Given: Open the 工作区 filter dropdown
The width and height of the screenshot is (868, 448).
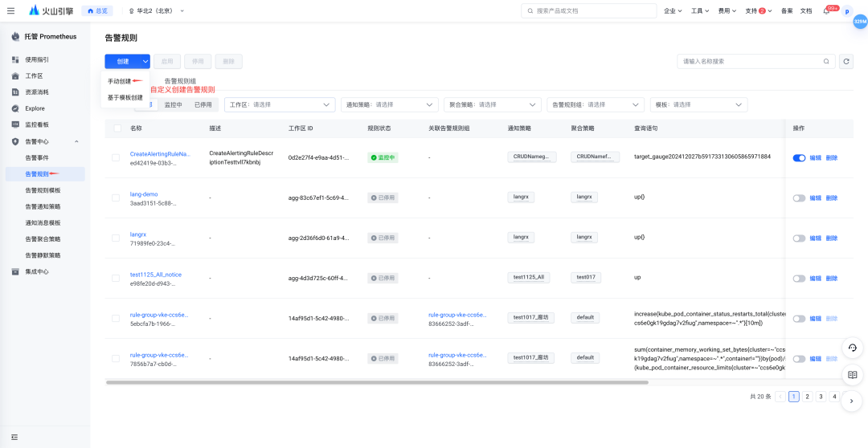Looking at the screenshot, I should 280,104.
